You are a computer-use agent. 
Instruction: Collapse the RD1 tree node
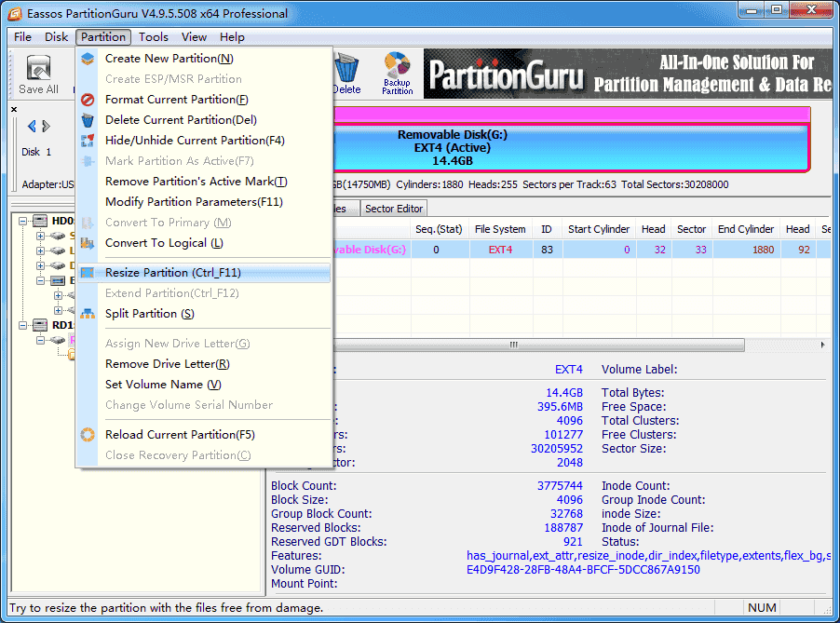click(x=22, y=325)
